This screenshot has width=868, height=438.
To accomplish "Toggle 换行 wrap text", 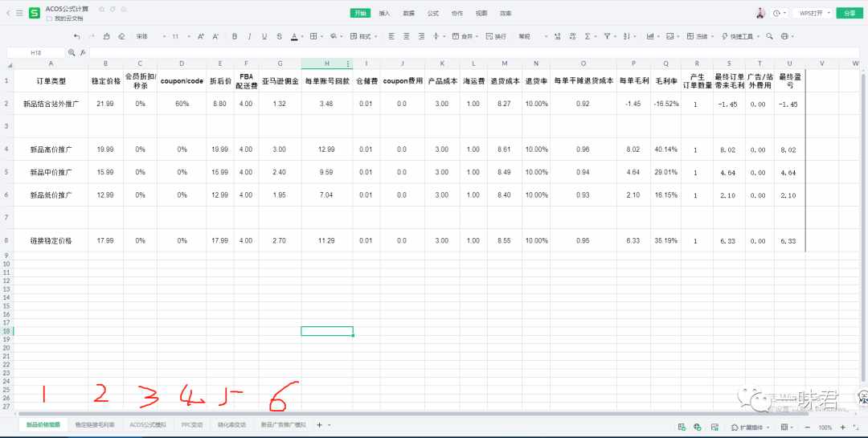I will [496, 36].
